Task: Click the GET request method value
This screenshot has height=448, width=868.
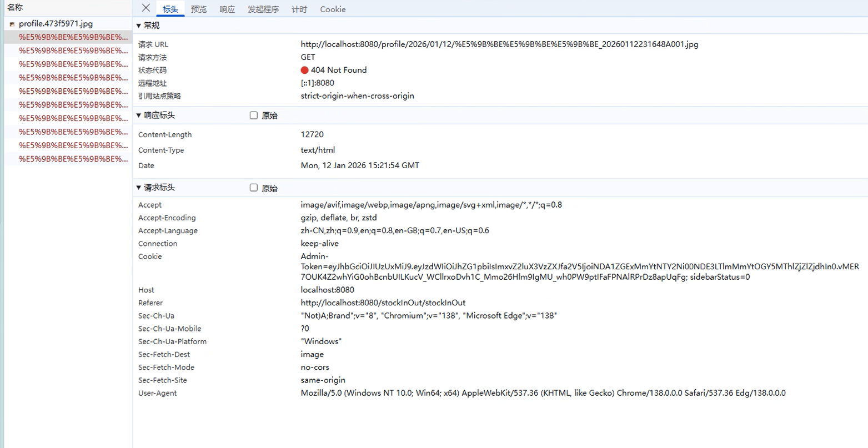Action: [x=308, y=57]
